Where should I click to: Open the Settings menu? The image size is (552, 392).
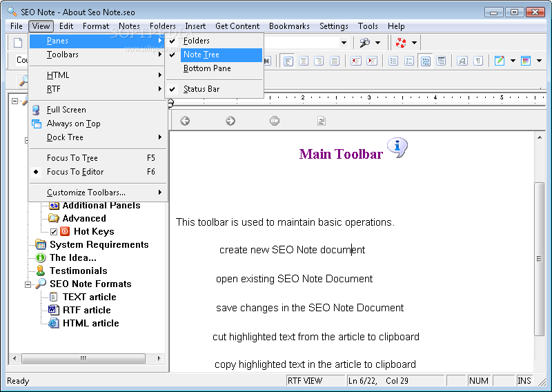[334, 26]
